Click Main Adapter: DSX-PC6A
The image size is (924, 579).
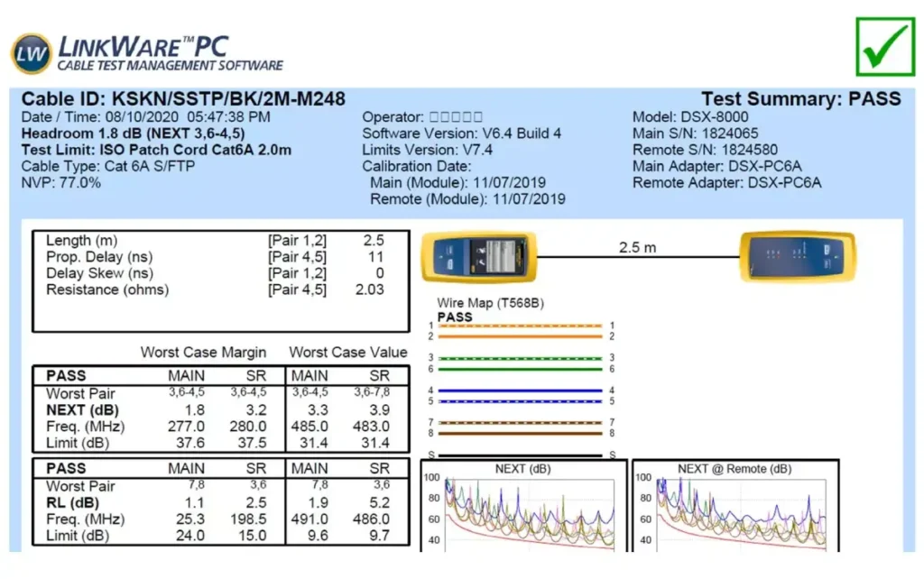coord(716,166)
